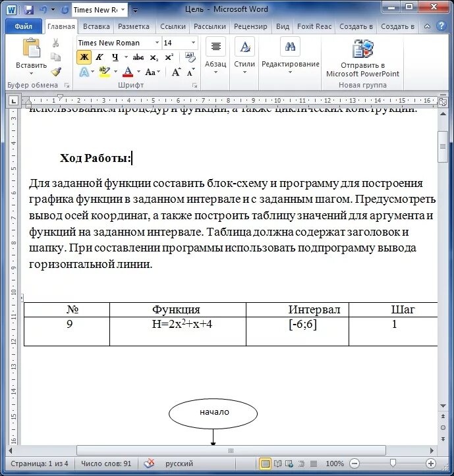The height and width of the screenshot is (476, 454).
Task: Click the Save icon in the quick access toolbar
Action: (x=29, y=11)
